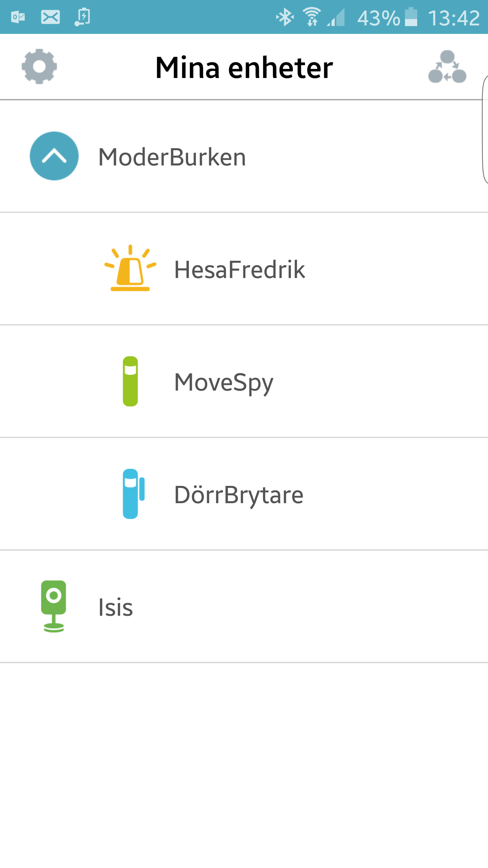Collapse the ModerBurken device group
The height and width of the screenshot is (868, 488).
(x=54, y=156)
